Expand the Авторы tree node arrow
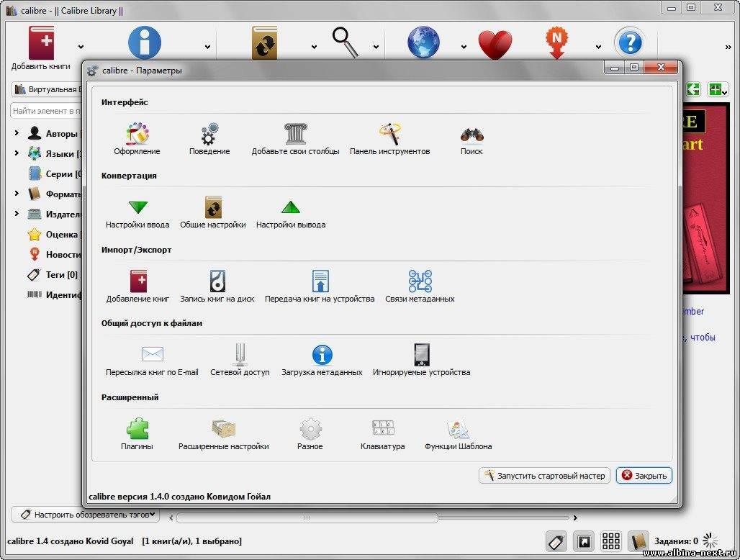This screenshot has width=740, height=560. click(17, 133)
